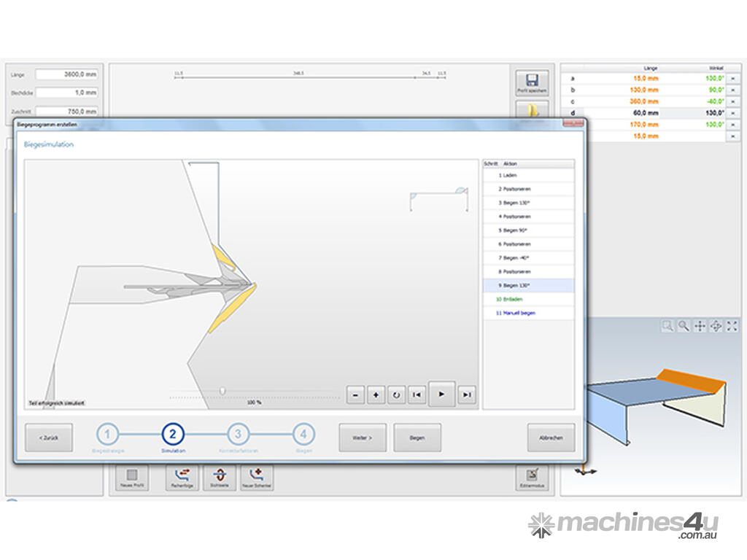The width and height of the screenshot is (747, 560).
Task: Click the Abbrechen button
Action: (551, 437)
